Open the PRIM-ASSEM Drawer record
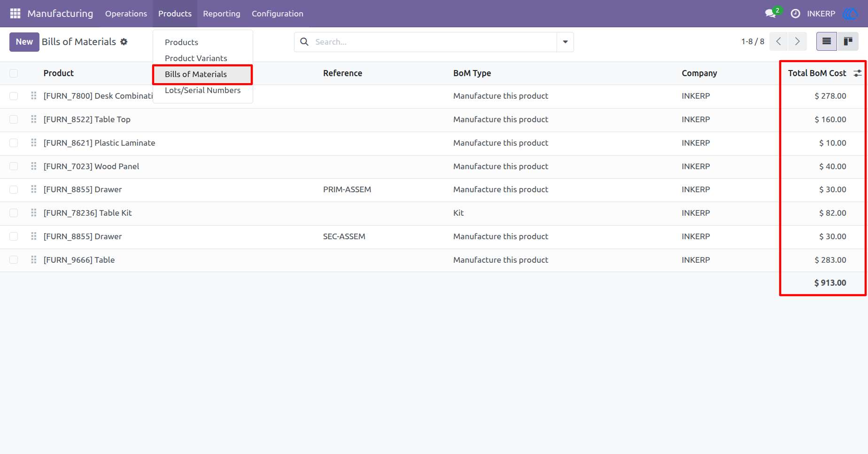This screenshot has width=868, height=454. click(347, 189)
